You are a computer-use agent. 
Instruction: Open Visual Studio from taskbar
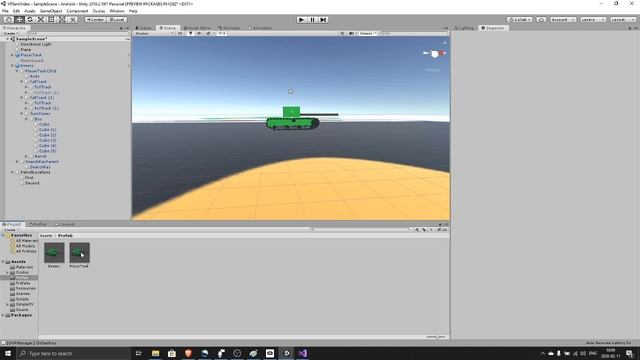[x=302, y=353]
